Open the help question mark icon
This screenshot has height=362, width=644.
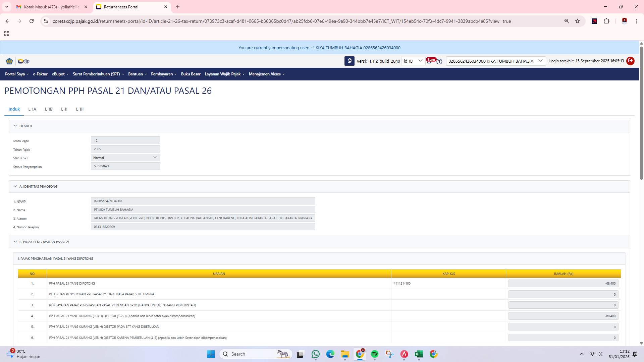pyautogui.click(x=439, y=62)
